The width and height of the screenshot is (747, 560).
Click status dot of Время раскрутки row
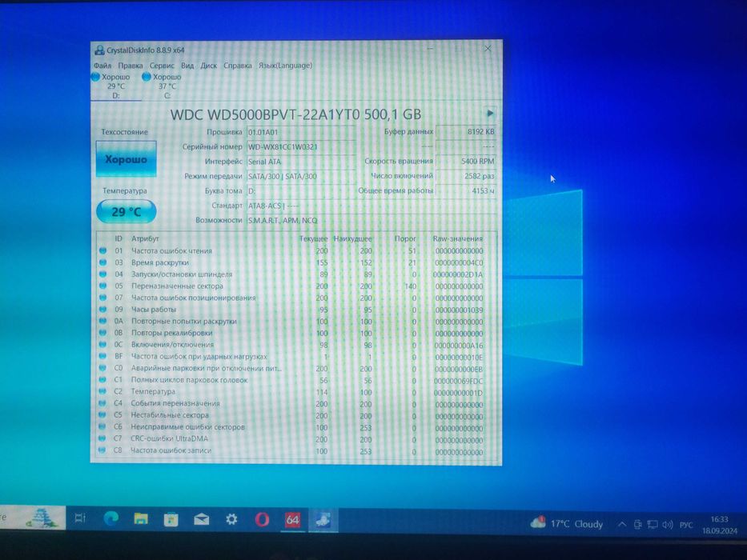coord(102,262)
